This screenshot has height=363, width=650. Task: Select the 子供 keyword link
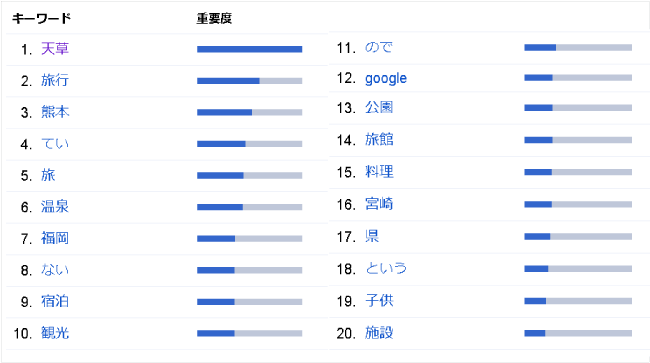[379, 300]
